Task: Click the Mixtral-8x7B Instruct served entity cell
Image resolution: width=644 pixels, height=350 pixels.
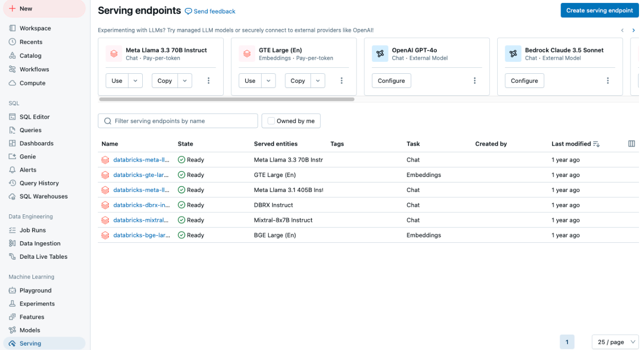Action: click(283, 220)
